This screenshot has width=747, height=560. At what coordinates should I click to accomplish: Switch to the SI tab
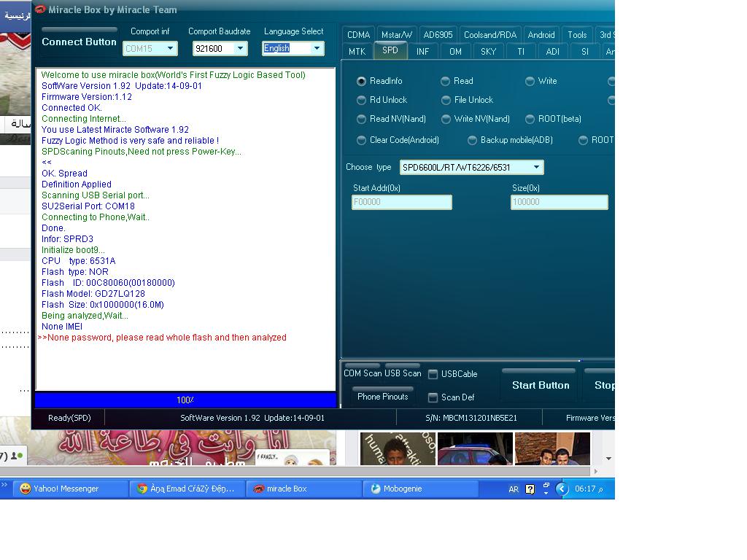click(x=585, y=52)
